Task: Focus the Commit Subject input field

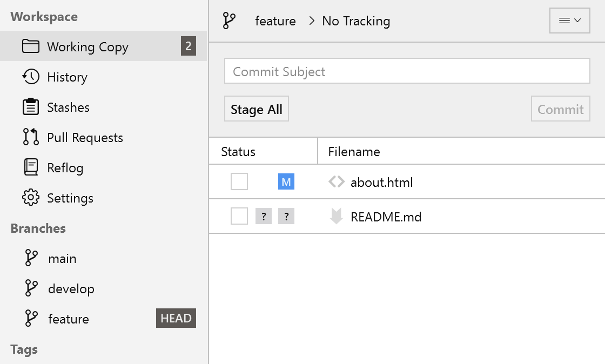Action: [x=407, y=71]
